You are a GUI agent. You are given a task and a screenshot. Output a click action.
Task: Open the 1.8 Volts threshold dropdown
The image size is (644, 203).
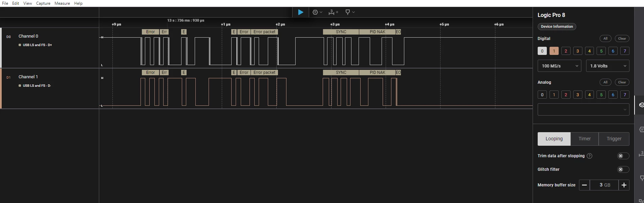pos(608,66)
